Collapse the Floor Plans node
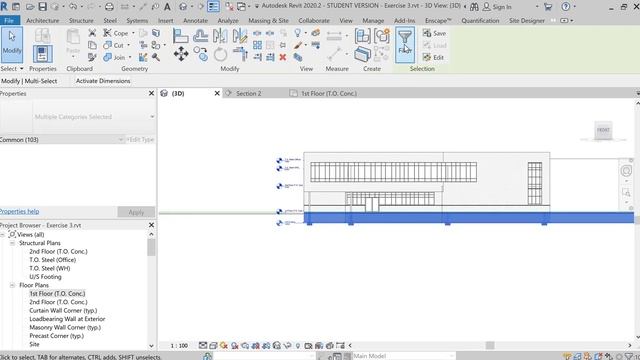 [x=12, y=285]
